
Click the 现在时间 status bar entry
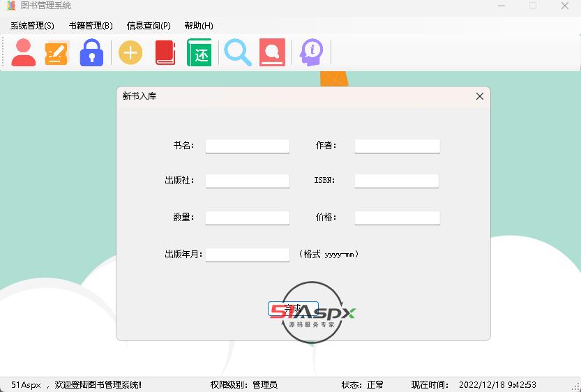474,384
